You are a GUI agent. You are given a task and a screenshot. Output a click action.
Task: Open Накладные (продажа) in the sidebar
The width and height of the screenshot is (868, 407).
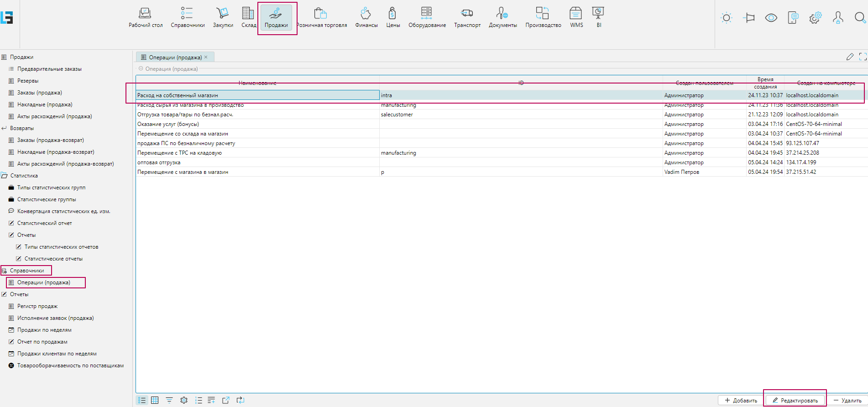click(45, 104)
